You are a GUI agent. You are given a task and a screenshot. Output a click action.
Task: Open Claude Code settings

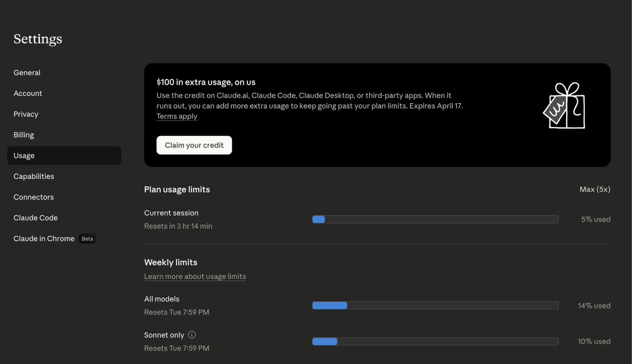(x=36, y=218)
